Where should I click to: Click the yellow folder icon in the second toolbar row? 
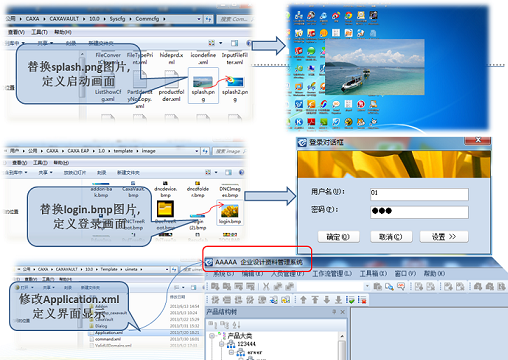[x=285, y=300]
